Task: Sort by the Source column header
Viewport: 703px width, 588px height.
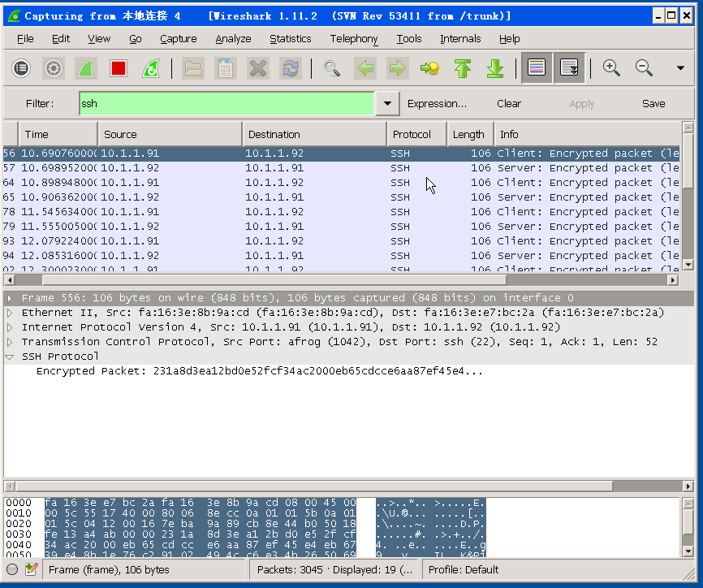Action: click(170, 134)
